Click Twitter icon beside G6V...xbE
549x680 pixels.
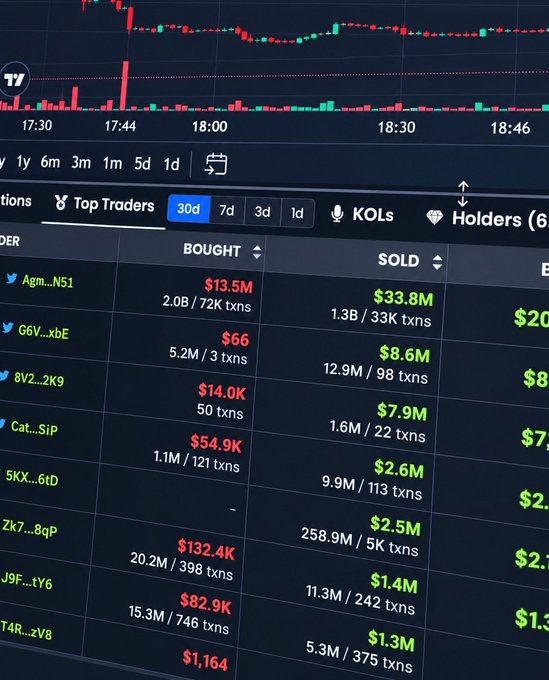(x=7, y=327)
